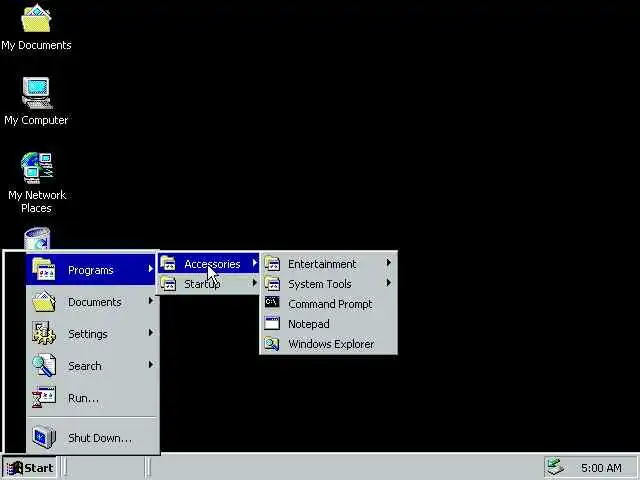
Task: Click the System Tools folder icon
Action: (x=272, y=284)
